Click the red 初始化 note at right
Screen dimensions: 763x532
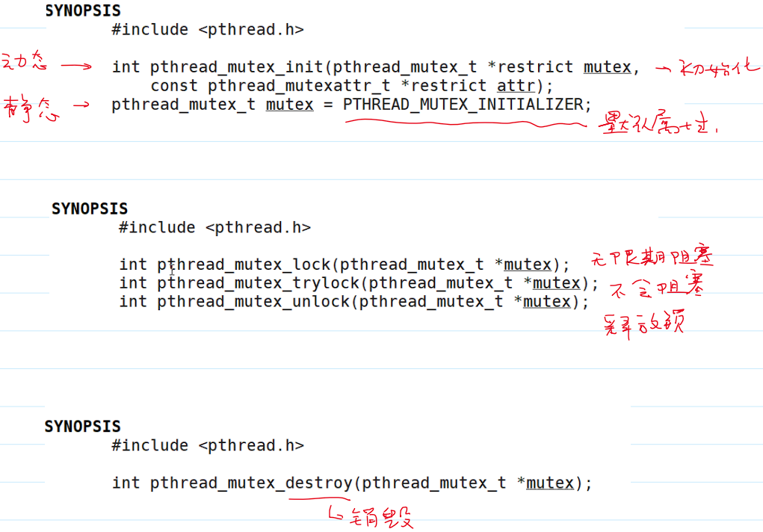pyautogui.click(x=718, y=67)
